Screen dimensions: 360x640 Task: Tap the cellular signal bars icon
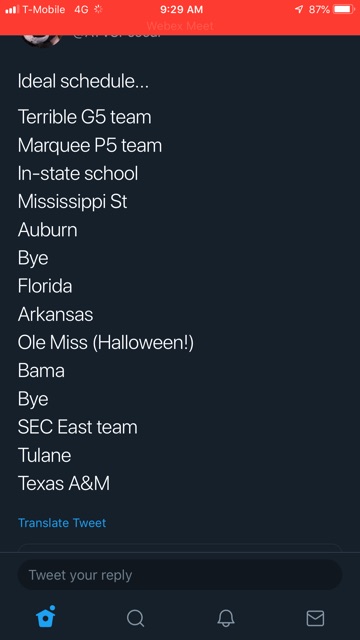(12, 10)
